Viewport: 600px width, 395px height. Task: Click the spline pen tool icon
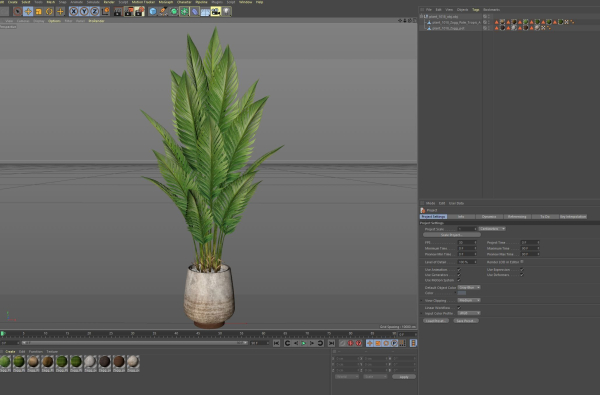click(x=163, y=11)
